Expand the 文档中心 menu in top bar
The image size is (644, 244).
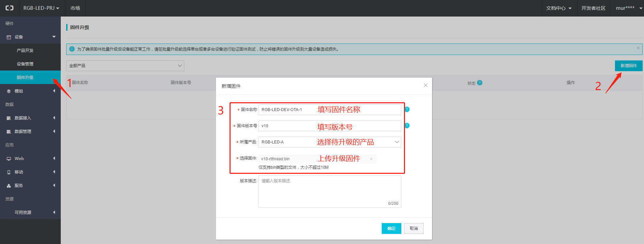point(559,8)
